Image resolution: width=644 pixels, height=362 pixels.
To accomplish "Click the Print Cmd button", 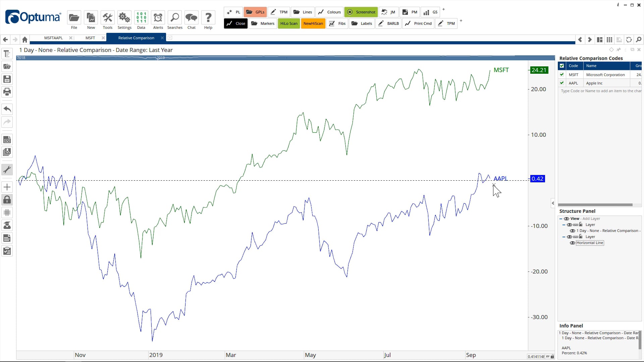I will pos(418,23).
